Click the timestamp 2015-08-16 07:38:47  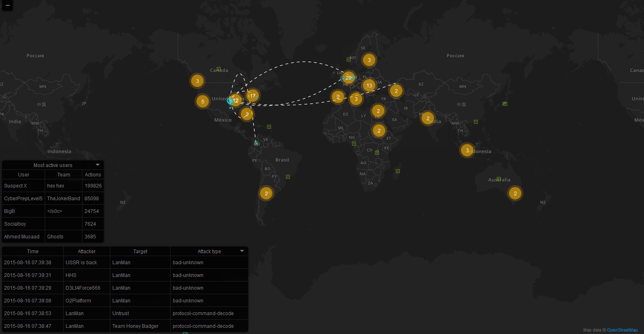27,326
